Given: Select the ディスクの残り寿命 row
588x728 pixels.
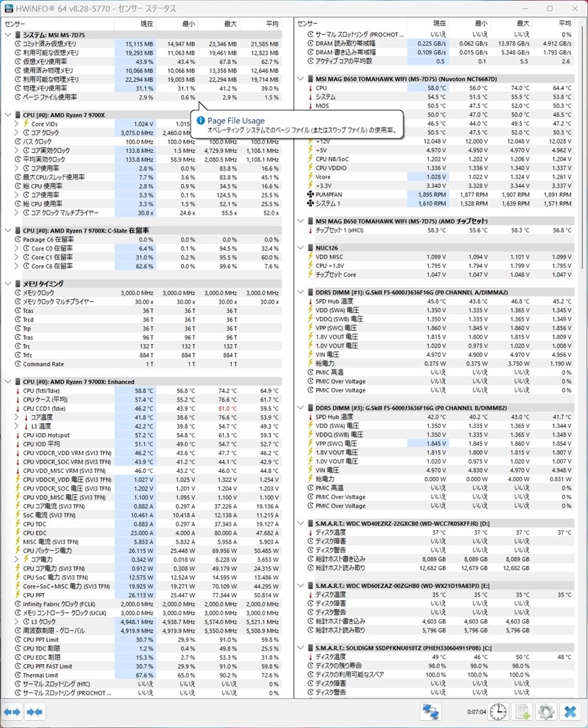Looking at the screenshot, I should point(439,665).
